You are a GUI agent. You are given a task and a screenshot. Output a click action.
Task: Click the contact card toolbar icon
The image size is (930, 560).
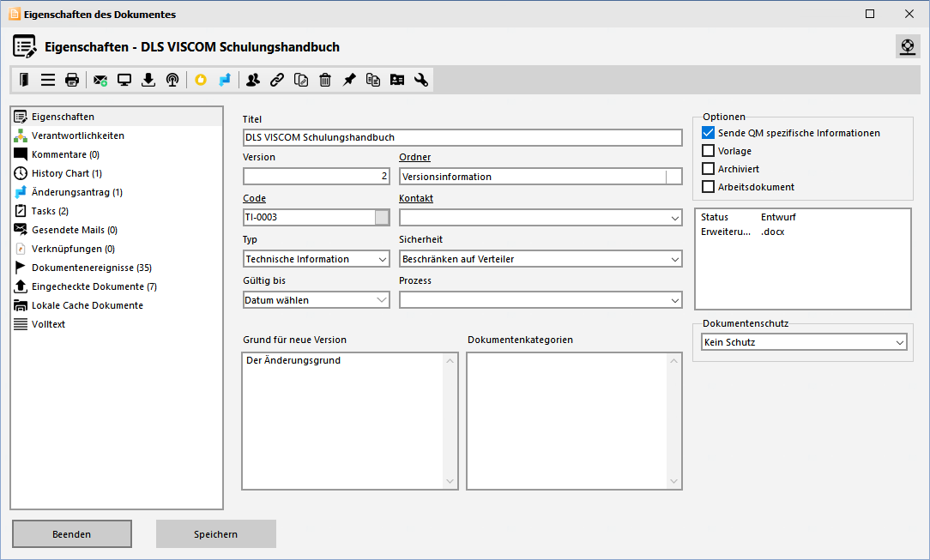396,80
